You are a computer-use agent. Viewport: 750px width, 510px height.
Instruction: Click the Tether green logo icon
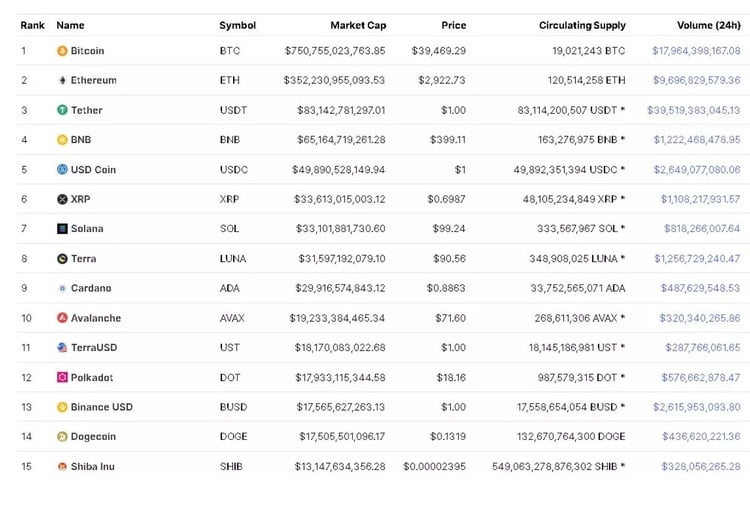point(62,110)
